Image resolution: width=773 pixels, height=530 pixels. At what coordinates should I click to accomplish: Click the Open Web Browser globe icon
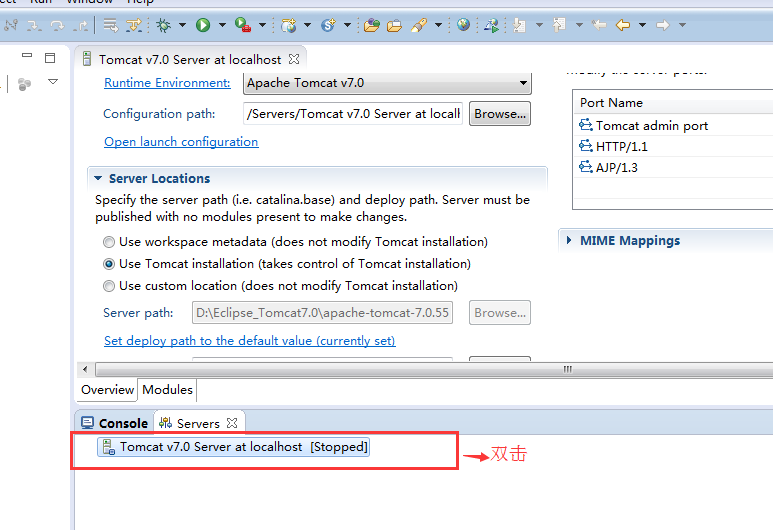[463, 25]
